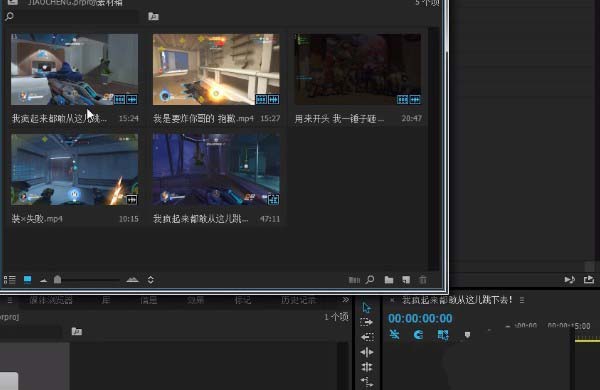Click the audio usage badge on the 20:47 clip
The width and height of the screenshot is (600, 390).
click(415, 100)
